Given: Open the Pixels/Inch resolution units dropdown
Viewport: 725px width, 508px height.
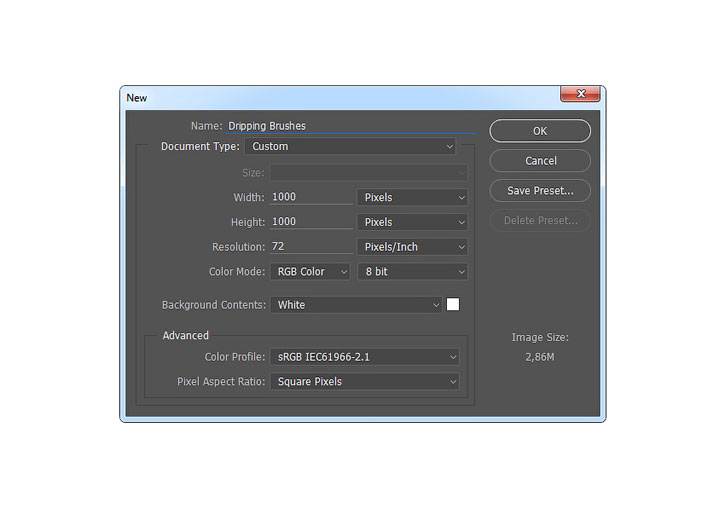Looking at the screenshot, I should click(x=412, y=247).
